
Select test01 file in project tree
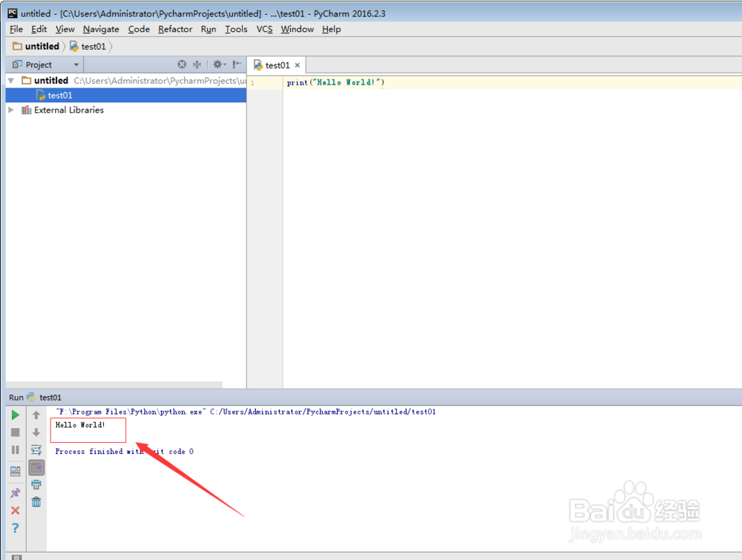coord(126,96)
